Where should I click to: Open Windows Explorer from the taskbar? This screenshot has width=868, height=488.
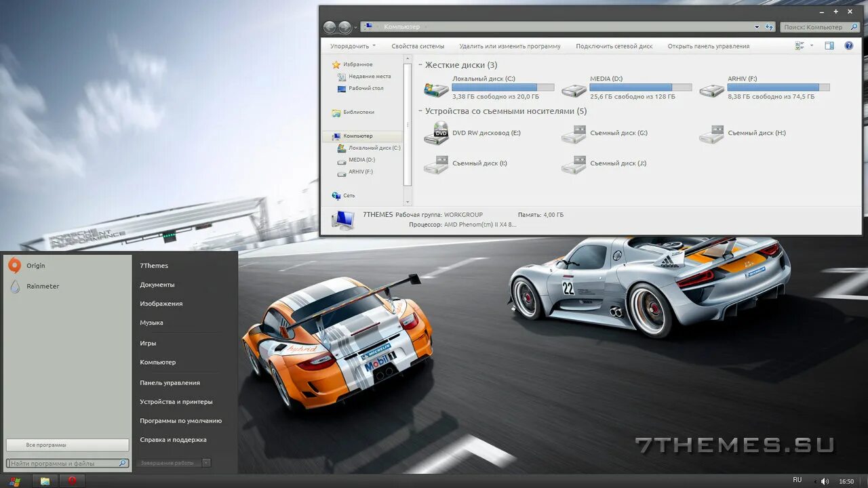[45, 481]
